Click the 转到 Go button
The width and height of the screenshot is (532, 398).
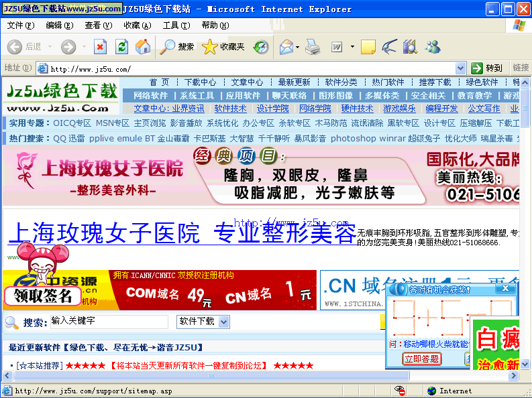pos(487,68)
